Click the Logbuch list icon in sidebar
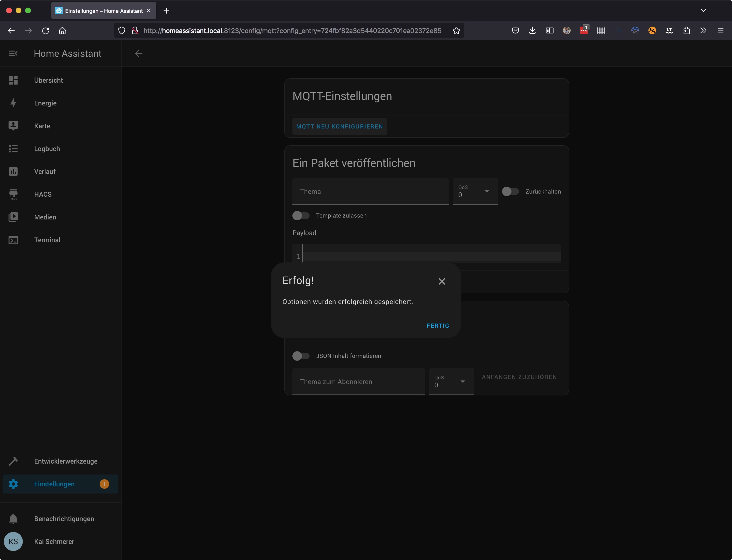 (13, 149)
